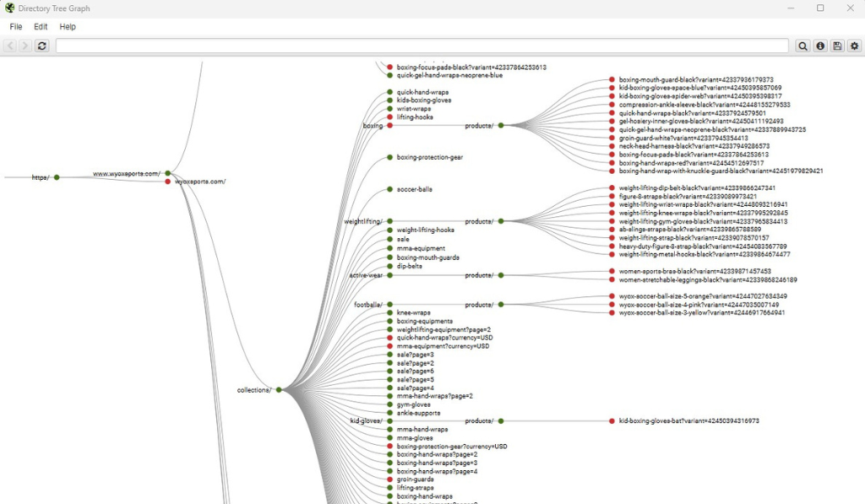Select the kid-boxing-gloves-space-blue variant leaf
The width and height of the screenshot is (865, 504).
tap(612, 88)
